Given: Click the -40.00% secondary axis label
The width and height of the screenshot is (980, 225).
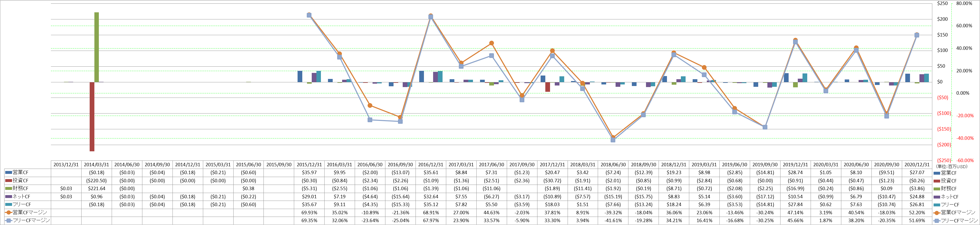Looking at the screenshot, I should [x=965, y=138].
